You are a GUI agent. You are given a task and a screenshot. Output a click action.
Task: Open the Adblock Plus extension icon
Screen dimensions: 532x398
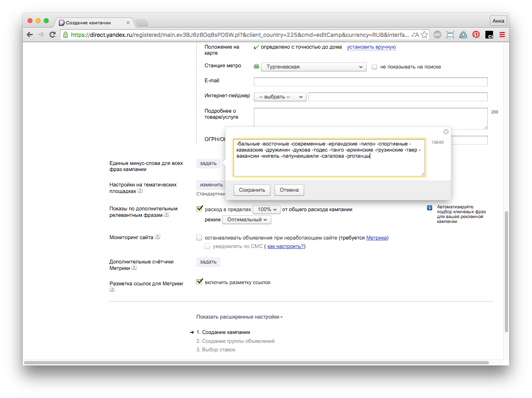click(x=437, y=35)
